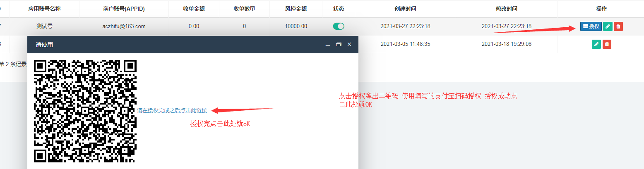This screenshot has width=644, height=169.
Task: Select the aczhifu@163.com merchant account cell
Action: coord(124,26)
